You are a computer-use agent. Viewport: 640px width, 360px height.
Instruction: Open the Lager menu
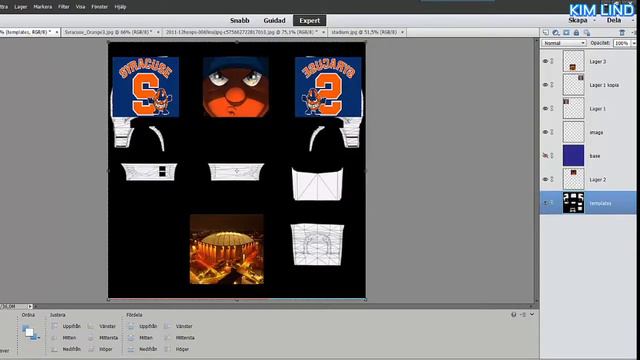pos(20,7)
